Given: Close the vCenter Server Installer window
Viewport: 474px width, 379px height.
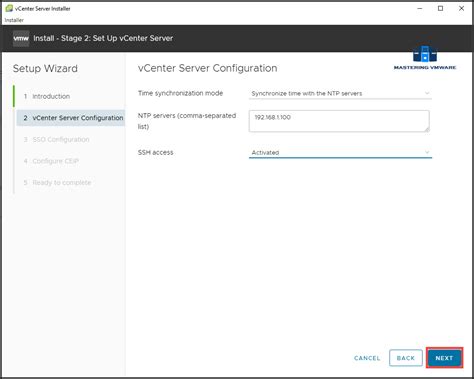Looking at the screenshot, I should pyautogui.click(x=461, y=9).
